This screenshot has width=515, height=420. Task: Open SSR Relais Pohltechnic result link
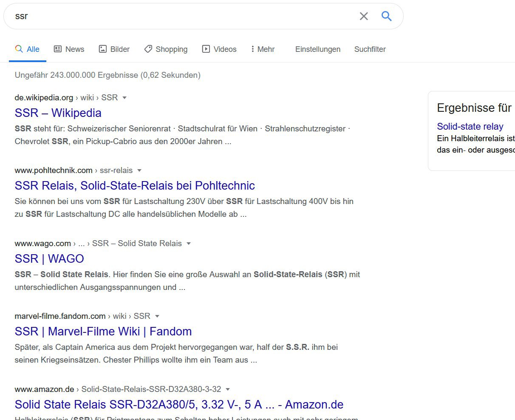coord(135,186)
